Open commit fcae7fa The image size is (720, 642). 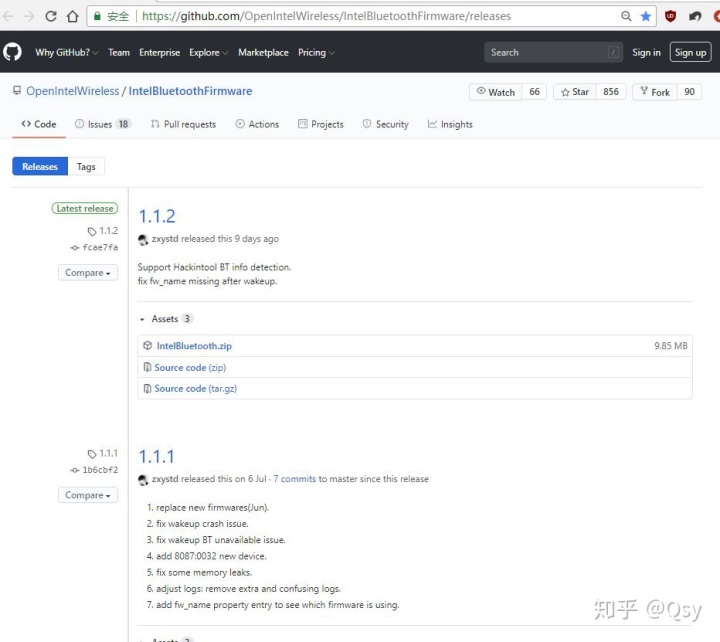(x=100, y=248)
